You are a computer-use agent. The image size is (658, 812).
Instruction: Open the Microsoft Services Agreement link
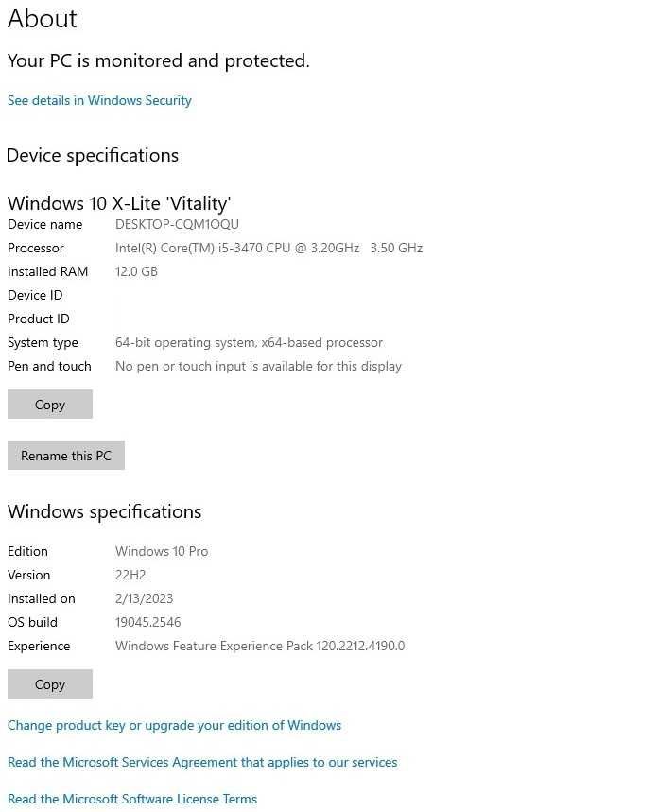click(202, 762)
